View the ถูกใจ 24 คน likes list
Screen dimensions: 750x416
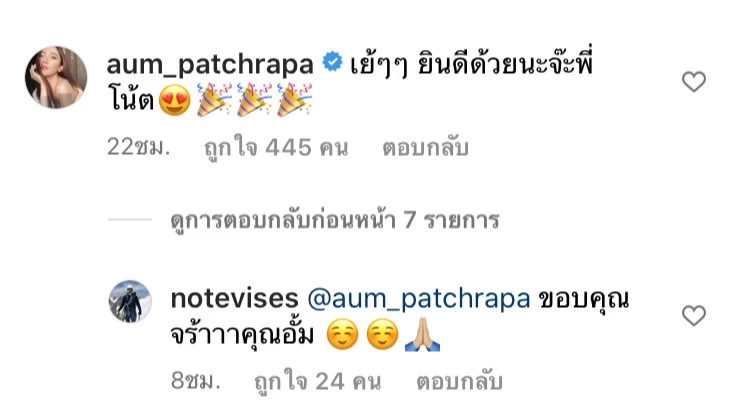point(318,382)
